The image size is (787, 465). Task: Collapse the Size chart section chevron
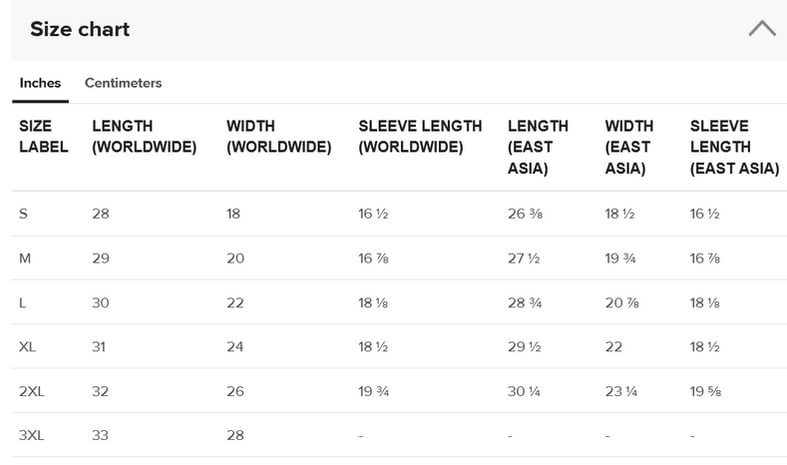[x=762, y=28]
